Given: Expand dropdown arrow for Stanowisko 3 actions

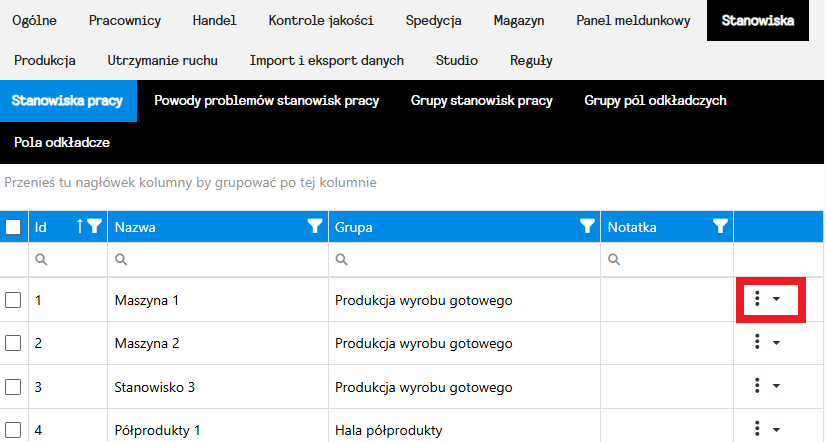Looking at the screenshot, I should [x=777, y=386].
